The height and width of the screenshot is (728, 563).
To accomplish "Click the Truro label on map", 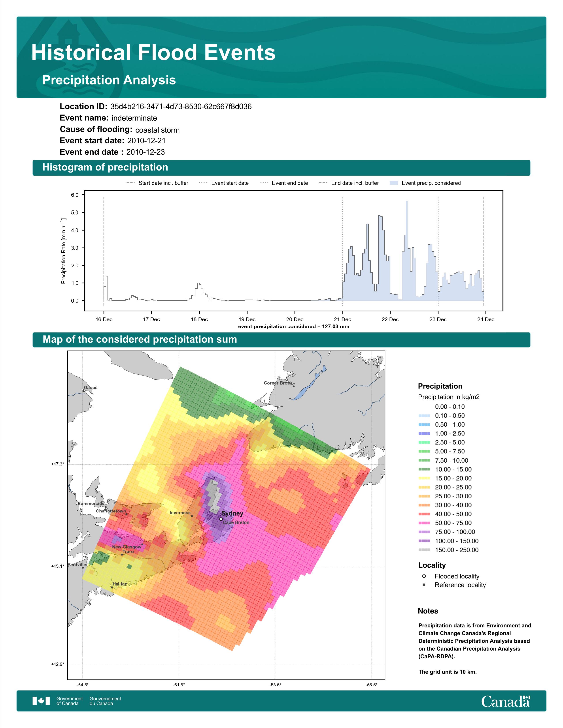I will coord(128,552).
